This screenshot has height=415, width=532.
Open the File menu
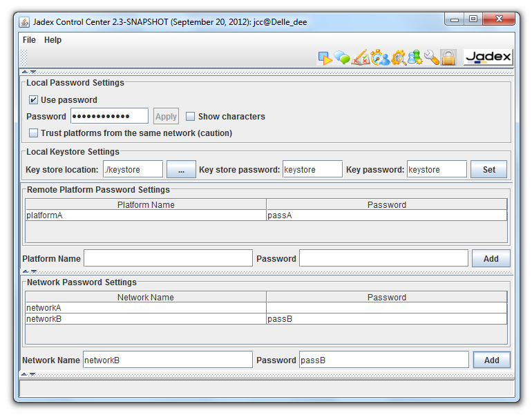tap(29, 40)
